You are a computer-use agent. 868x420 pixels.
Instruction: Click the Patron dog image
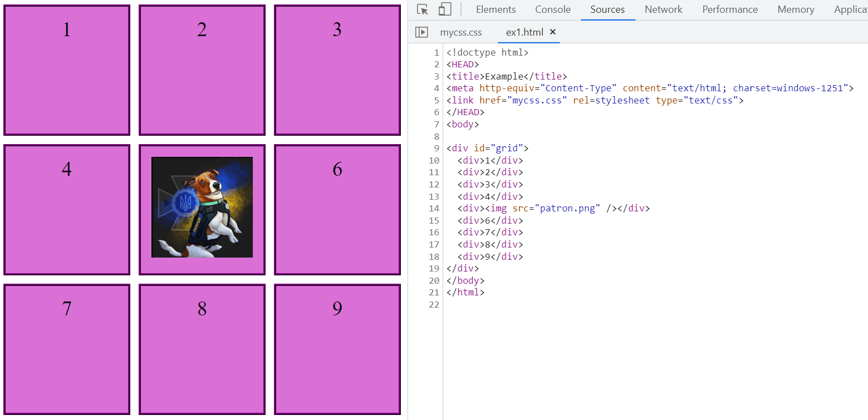tap(202, 207)
